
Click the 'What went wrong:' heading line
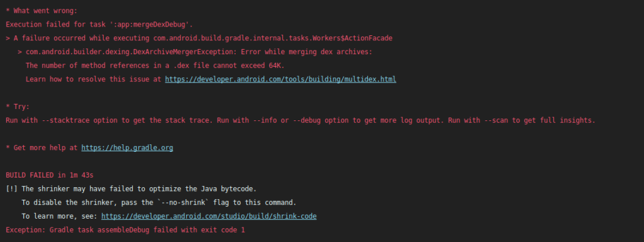42,11
